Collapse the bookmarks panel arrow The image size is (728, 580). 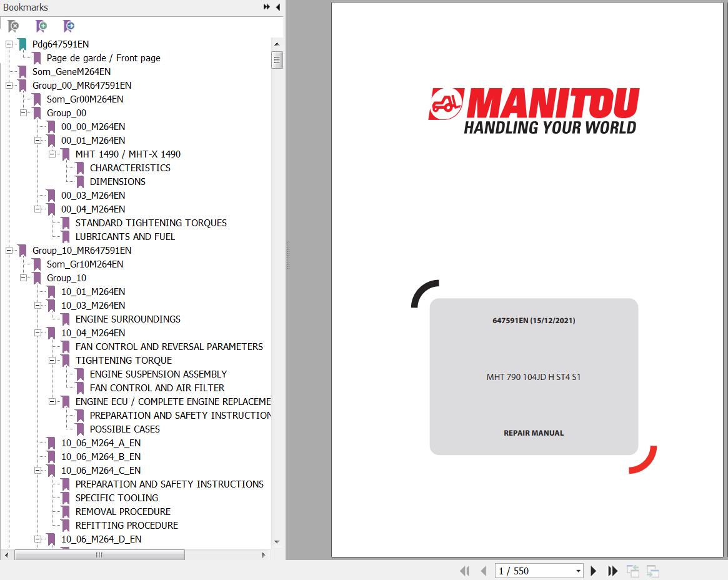[x=277, y=7]
